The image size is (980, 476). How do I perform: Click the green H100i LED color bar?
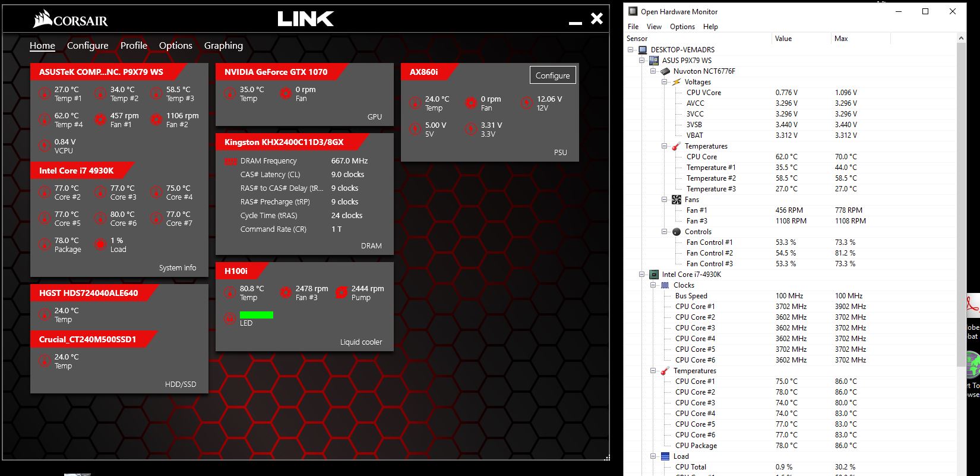[x=257, y=315]
